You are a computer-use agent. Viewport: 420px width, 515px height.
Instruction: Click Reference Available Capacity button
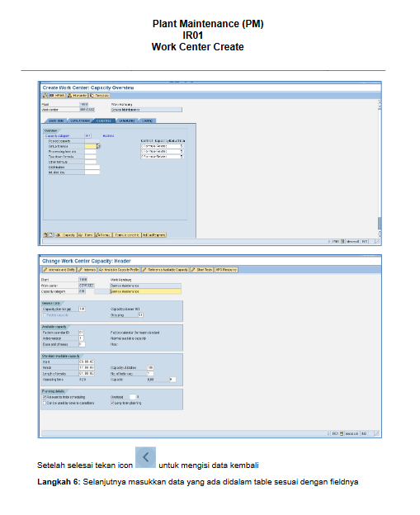[x=165, y=270]
